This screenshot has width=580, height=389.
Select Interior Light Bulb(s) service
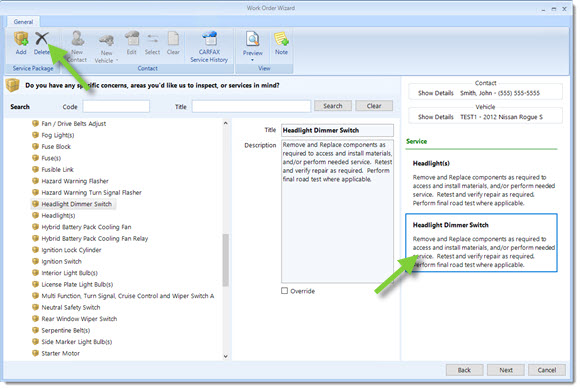pos(65,273)
